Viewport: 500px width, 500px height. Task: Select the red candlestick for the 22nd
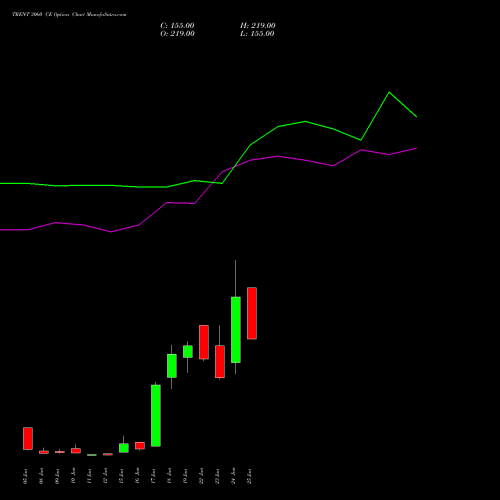click(x=204, y=342)
